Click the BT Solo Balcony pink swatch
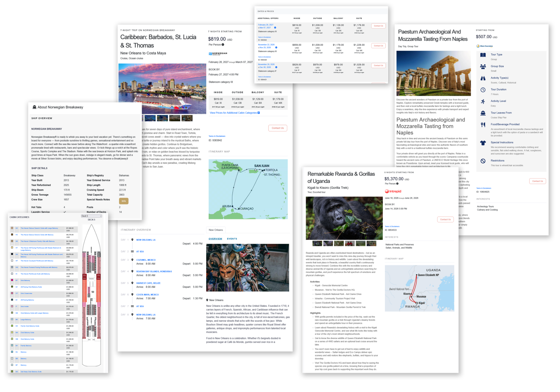The width and height of the screenshot is (560, 392). point(12,280)
